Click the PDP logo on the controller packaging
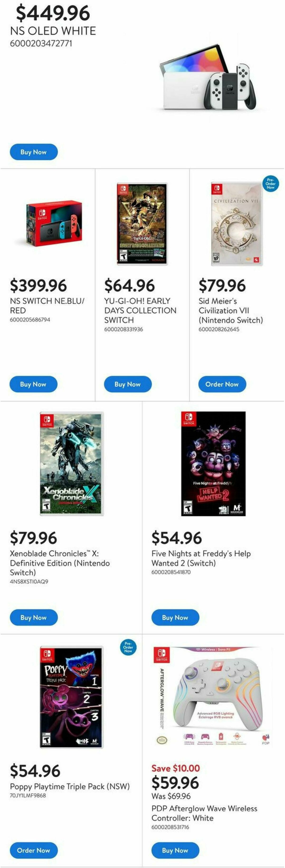This screenshot has height=868, width=285. click(266, 739)
